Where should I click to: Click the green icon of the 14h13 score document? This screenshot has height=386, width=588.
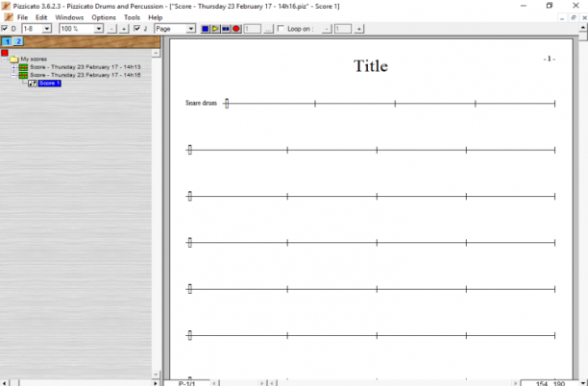tap(23, 67)
